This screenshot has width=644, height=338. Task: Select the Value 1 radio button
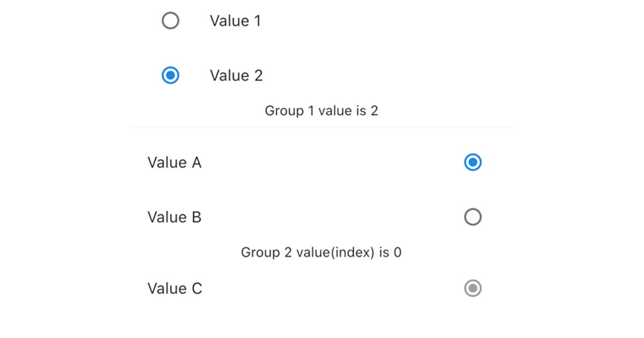(170, 21)
